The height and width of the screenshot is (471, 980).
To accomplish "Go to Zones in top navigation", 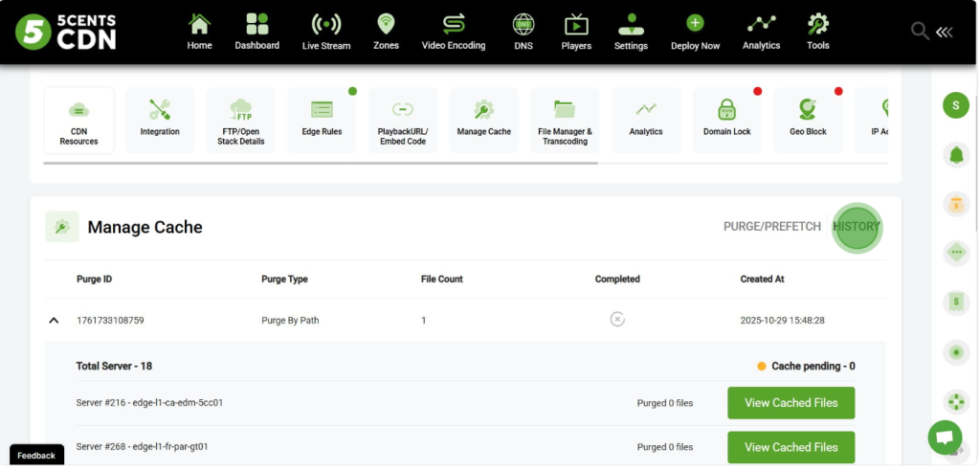I will 386,32.
